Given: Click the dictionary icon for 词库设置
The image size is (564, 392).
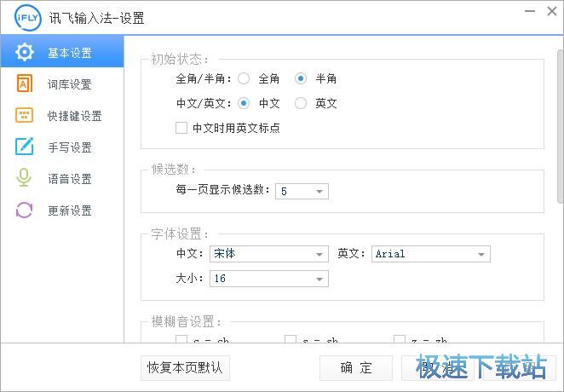Looking at the screenshot, I should (25, 84).
